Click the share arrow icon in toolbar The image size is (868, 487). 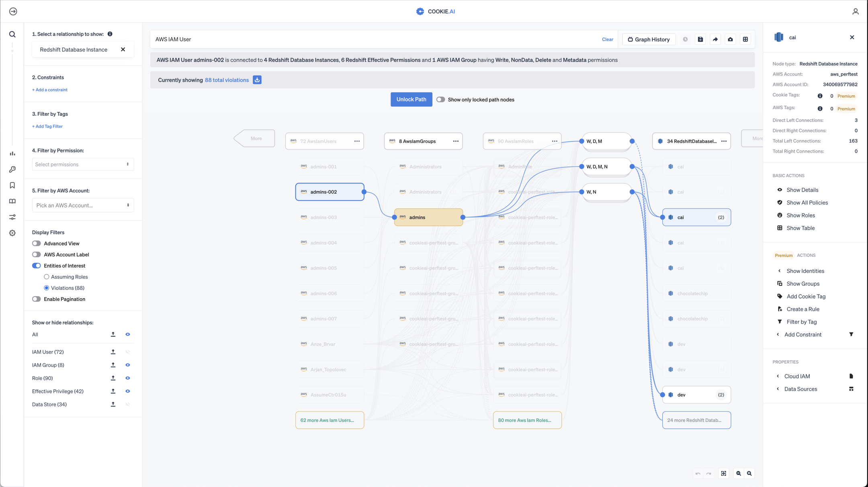coord(715,39)
